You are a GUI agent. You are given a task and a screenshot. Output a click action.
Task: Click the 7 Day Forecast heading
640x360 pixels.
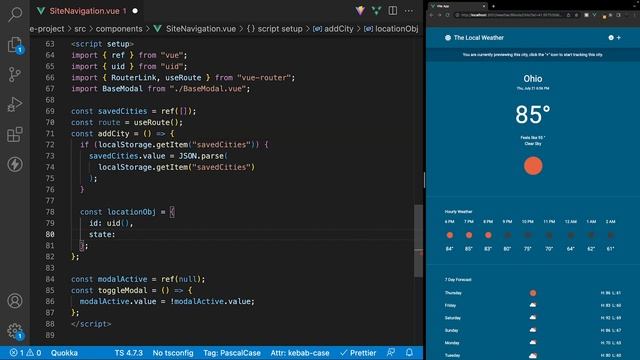click(x=458, y=280)
